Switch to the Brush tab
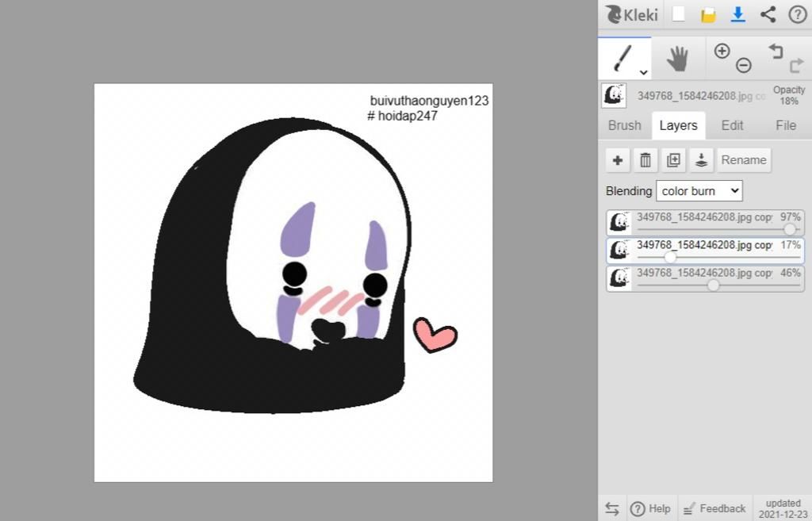 tap(625, 125)
